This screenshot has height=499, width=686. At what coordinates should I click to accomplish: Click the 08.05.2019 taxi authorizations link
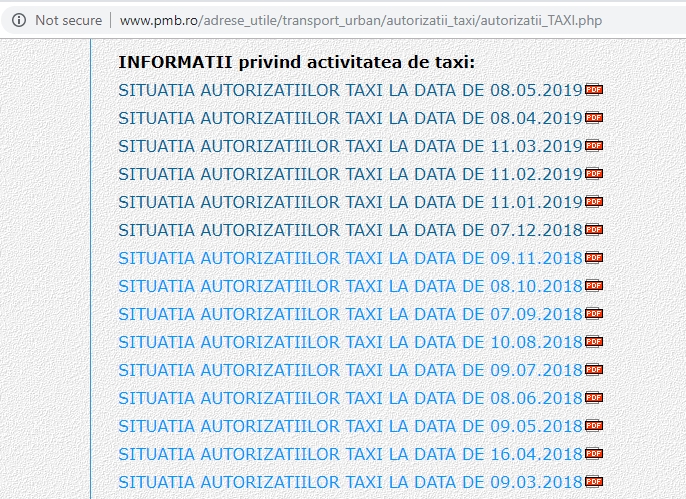tap(350, 90)
